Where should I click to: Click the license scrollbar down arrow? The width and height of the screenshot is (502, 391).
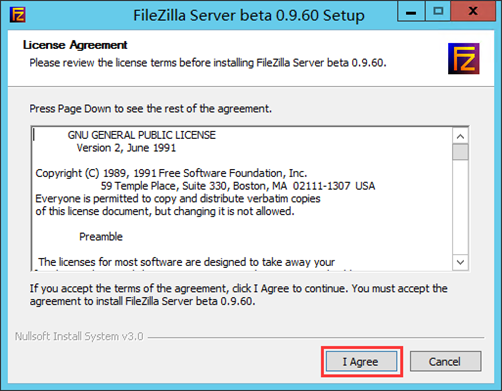pyautogui.click(x=460, y=262)
